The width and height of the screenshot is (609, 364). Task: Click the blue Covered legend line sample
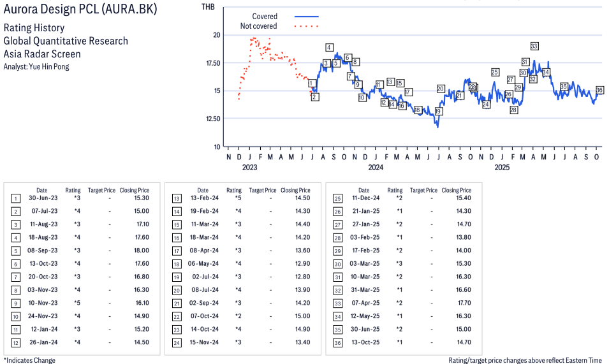pyautogui.click(x=306, y=16)
